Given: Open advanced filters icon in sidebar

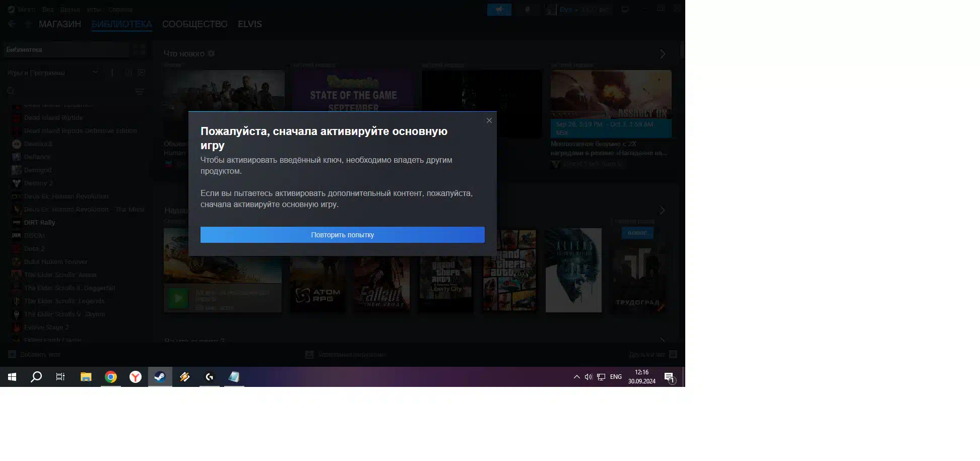Looking at the screenshot, I should point(140,92).
